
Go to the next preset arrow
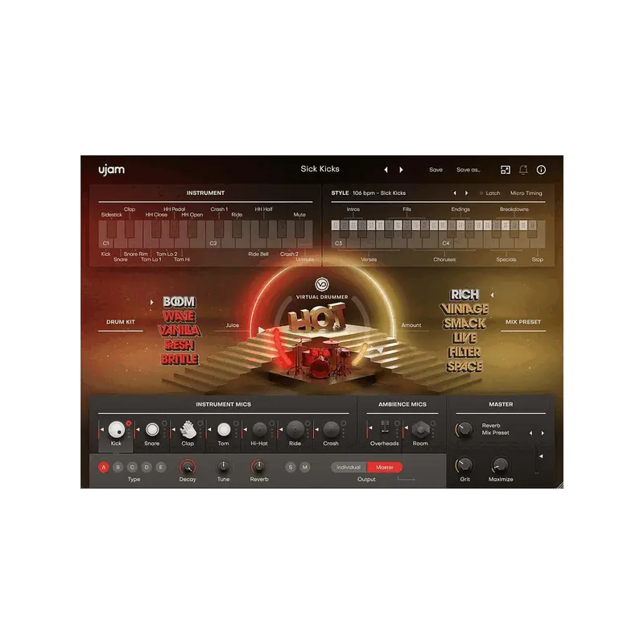pyautogui.click(x=401, y=170)
